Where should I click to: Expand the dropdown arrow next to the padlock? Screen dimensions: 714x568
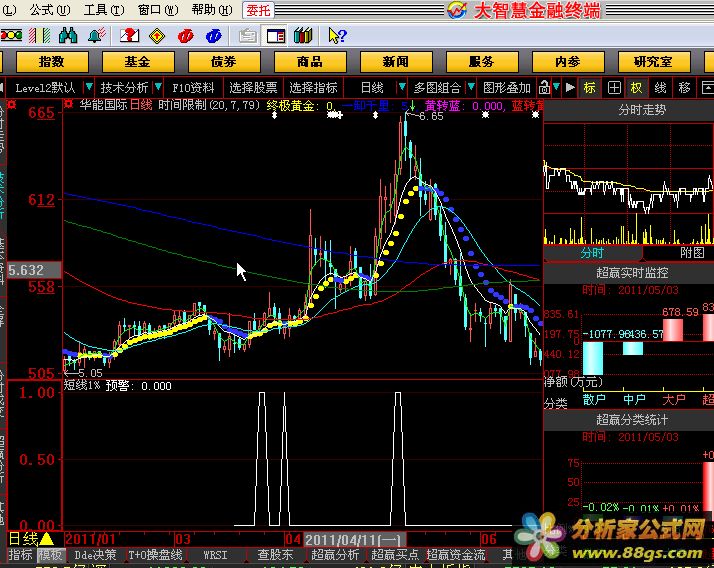point(556,87)
